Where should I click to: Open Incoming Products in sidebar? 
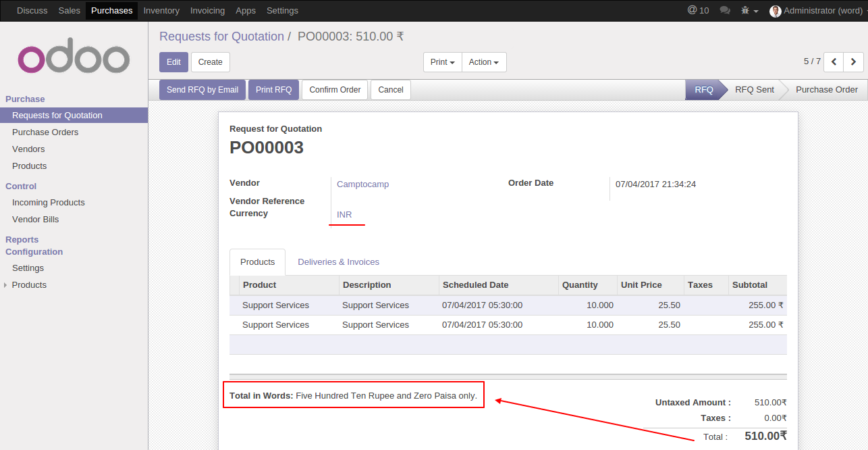pyautogui.click(x=49, y=203)
